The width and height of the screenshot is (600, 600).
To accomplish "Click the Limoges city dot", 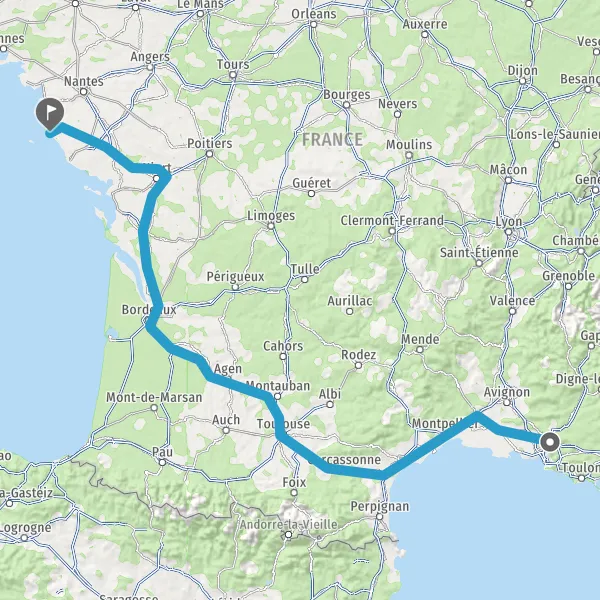I will tap(271, 226).
